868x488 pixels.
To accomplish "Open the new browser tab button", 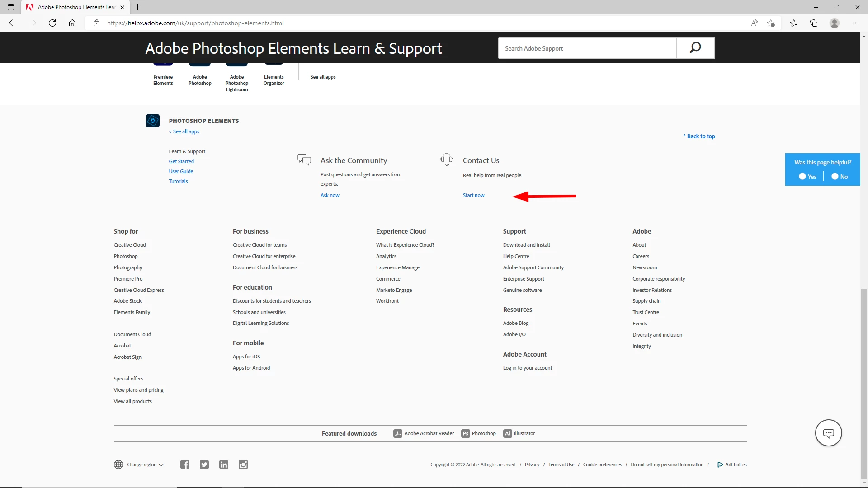I will [x=138, y=7].
